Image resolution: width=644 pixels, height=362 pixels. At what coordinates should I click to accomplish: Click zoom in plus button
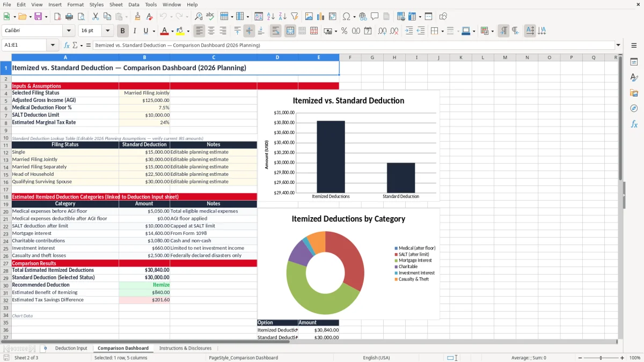pos(622,358)
